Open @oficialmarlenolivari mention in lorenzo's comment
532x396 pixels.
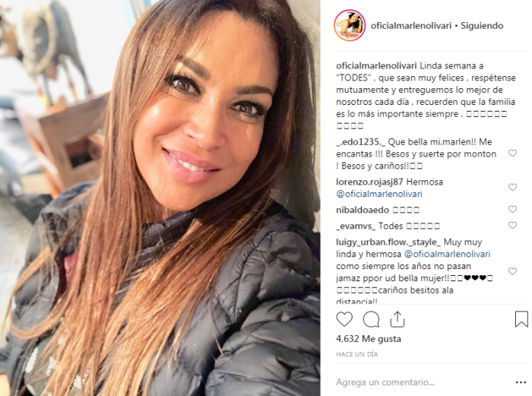(x=379, y=194)
